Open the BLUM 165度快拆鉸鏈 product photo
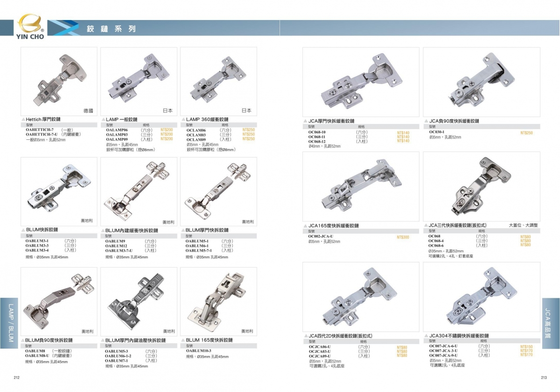The width and height of the screenshot is (560, 392). (x=218, y=302)
